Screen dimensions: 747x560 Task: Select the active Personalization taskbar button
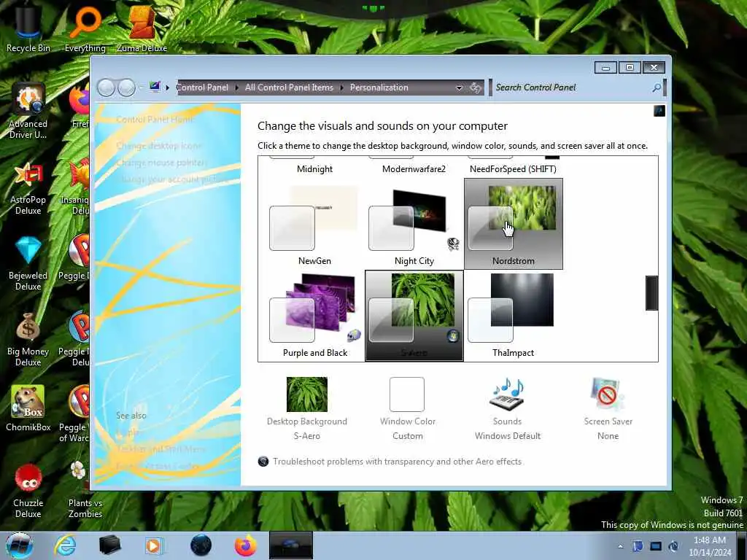(290, 545)
